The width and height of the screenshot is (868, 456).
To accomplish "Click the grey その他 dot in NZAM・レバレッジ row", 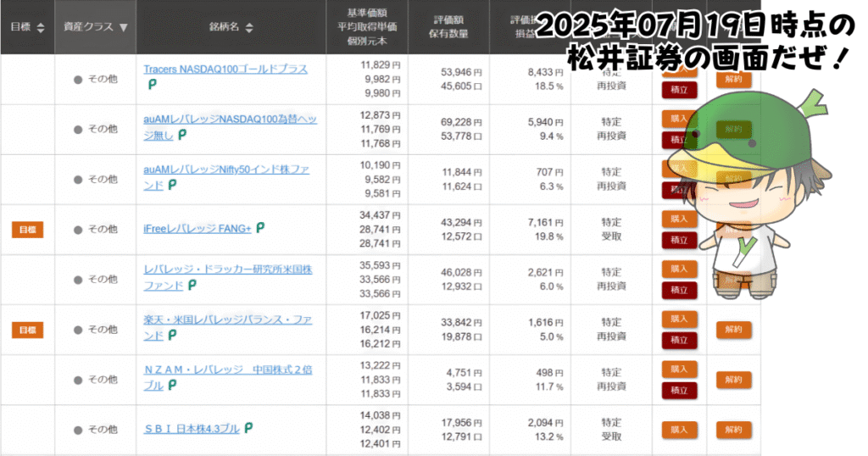I will click(x=78, y=381).
